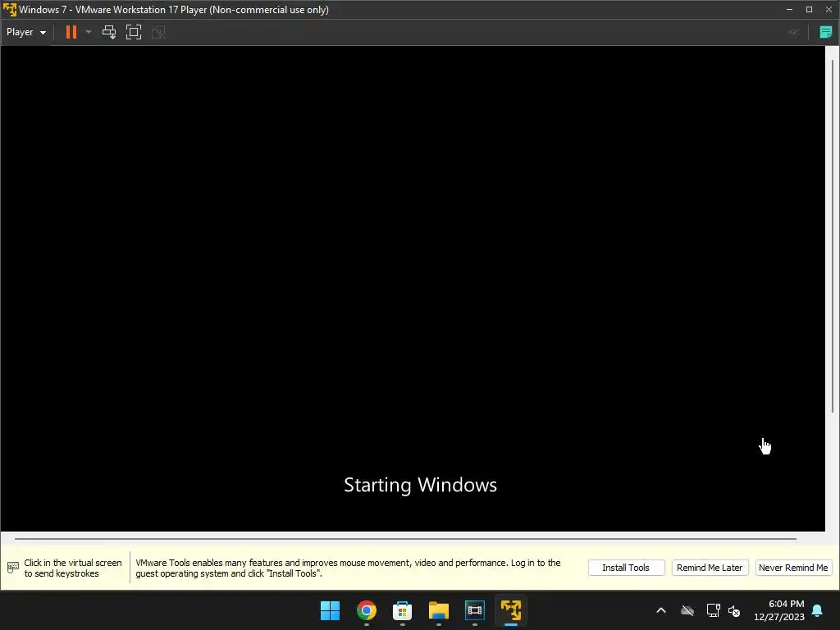Click Install Tools button
Viewport: 840px width, 630px height.
[x=626, y=568]
